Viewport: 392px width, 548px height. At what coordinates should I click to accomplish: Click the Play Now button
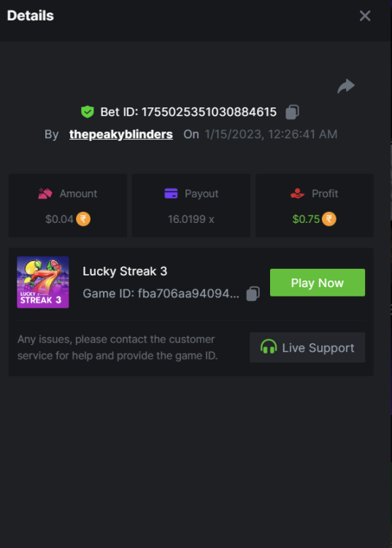tap(318, 282)
